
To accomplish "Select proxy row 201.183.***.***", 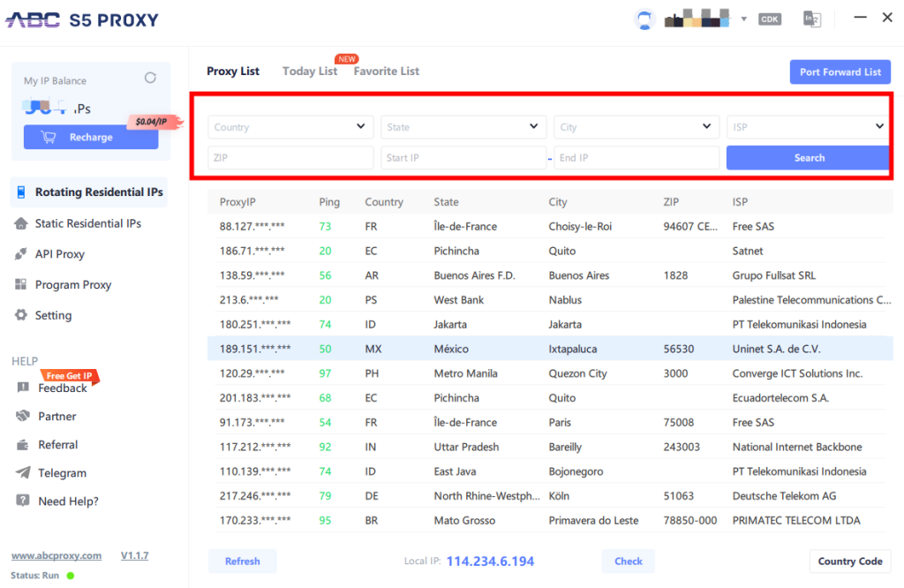I will pos(550,398).
